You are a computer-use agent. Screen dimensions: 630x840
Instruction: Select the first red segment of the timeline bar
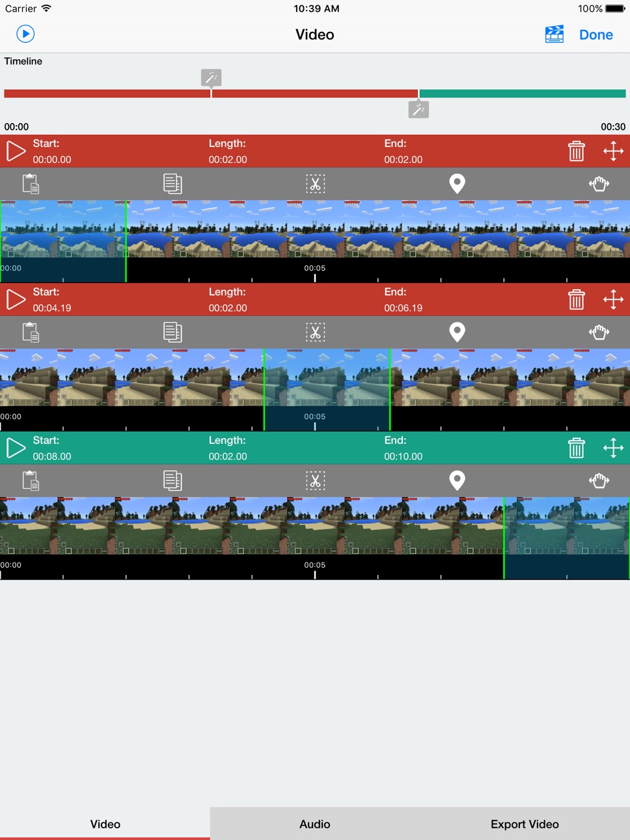pyautogui.click(x=107, y=94)
